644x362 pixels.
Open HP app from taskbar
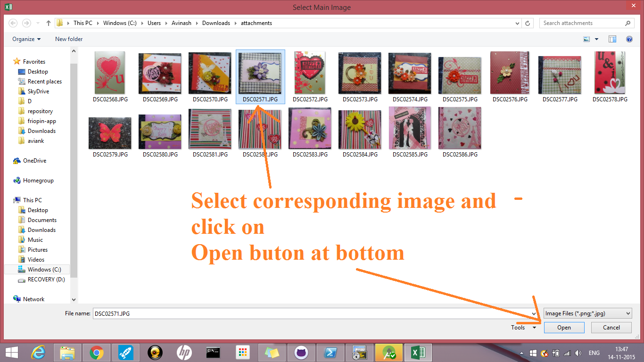point(184,352)
